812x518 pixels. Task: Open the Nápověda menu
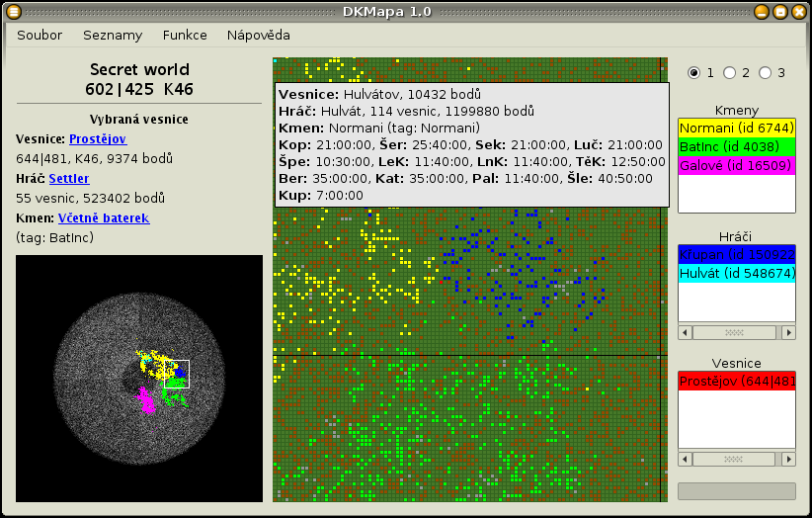(259, 35)
